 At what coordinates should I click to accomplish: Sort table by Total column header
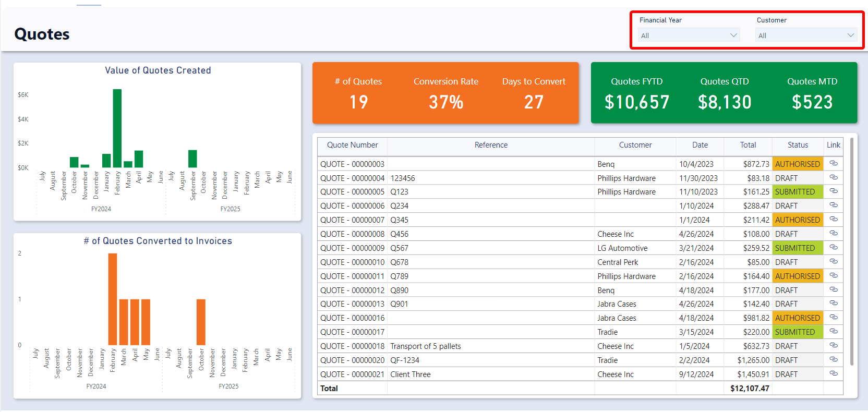tap(748, 145)
